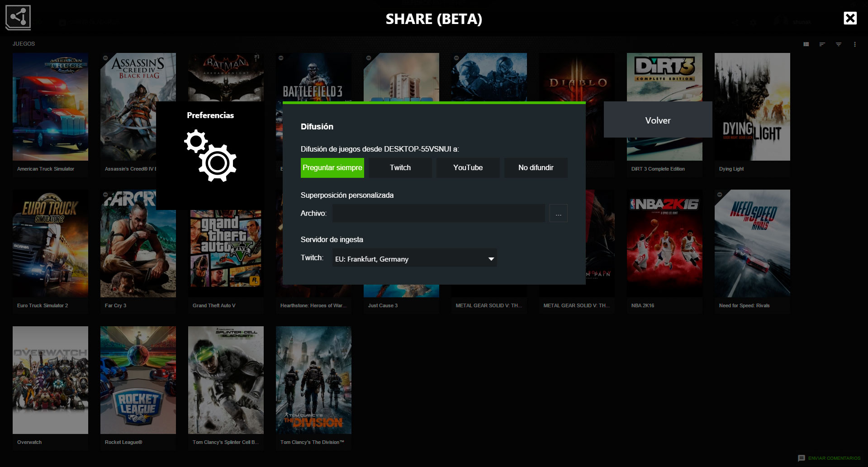Select Rocket League game cover
Image resolution: width=868 pixels, height=467 pixels.
[138, 380]
